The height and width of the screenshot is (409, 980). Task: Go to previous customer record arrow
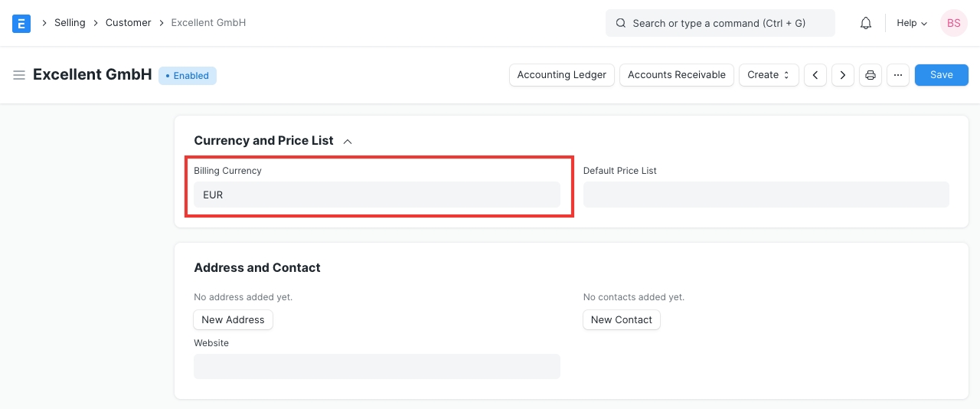[x=815, y=75]
